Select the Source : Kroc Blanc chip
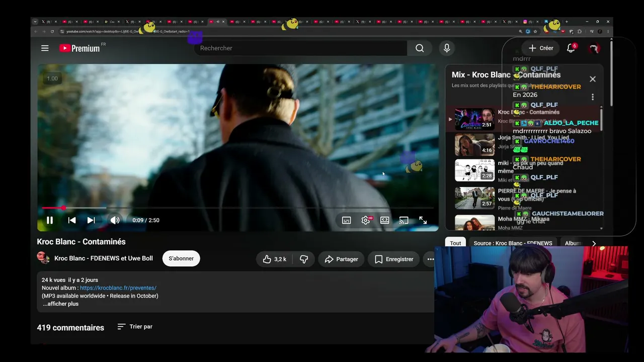The height and width of the screenshot is (362, 644). click(513, 243)
